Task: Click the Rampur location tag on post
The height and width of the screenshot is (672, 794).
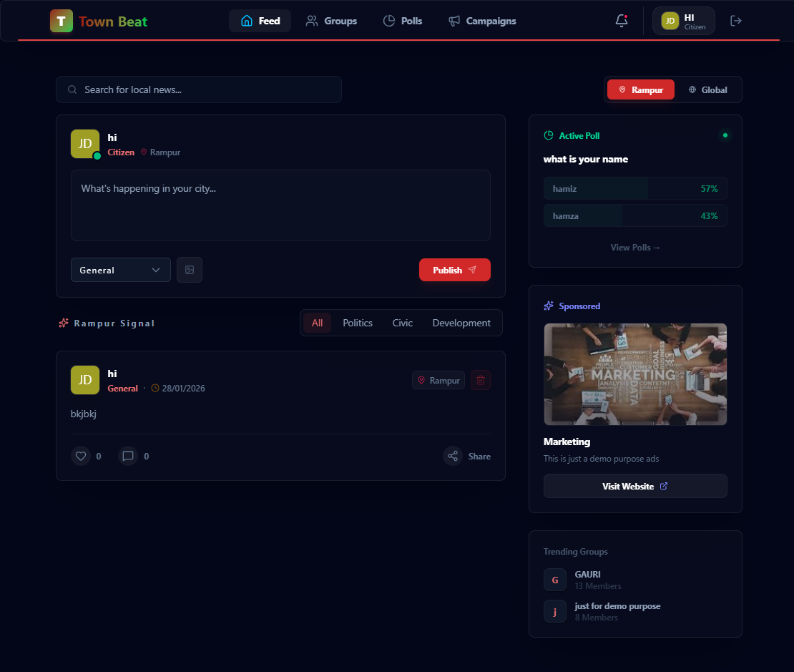Action: (438, 380)
